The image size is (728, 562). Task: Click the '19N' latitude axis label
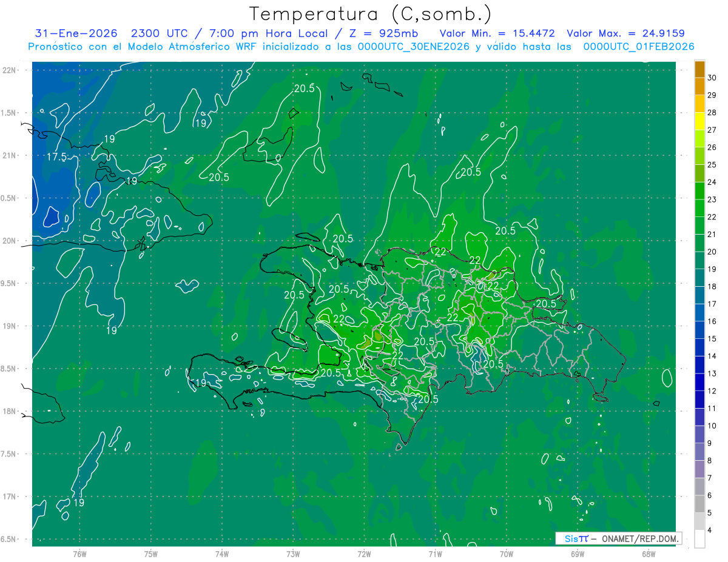[10, 326]
